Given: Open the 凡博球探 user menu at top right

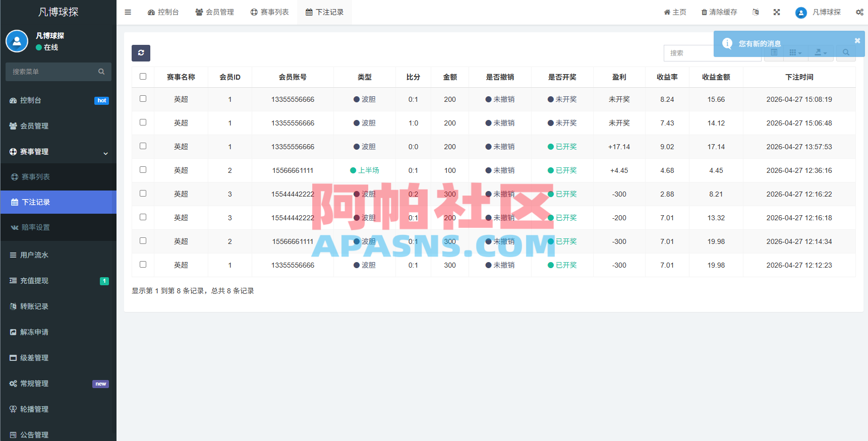Looking at the screenshot, I should click(818, 12).
